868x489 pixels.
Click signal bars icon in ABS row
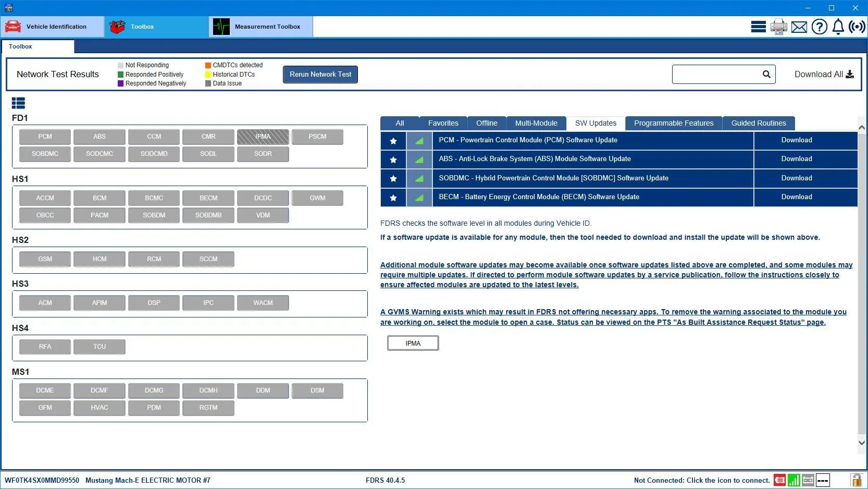click(419, 160)
